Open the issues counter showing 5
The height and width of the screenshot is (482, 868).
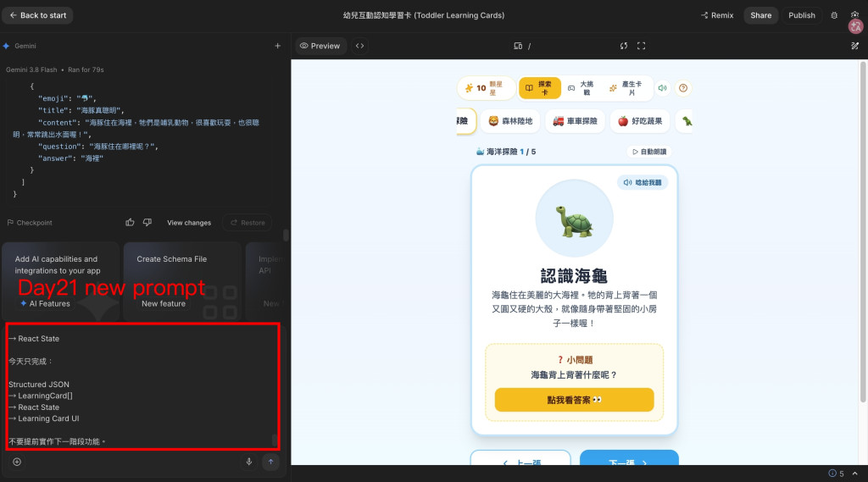pos(836,474)
